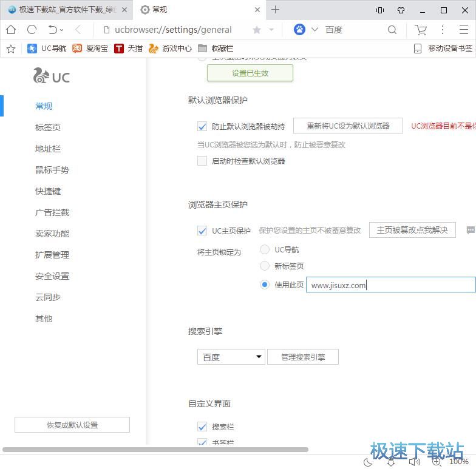Open the dropdown arrow next to the bookmark star
The image size is (476, 469).
tap(271, 30)
